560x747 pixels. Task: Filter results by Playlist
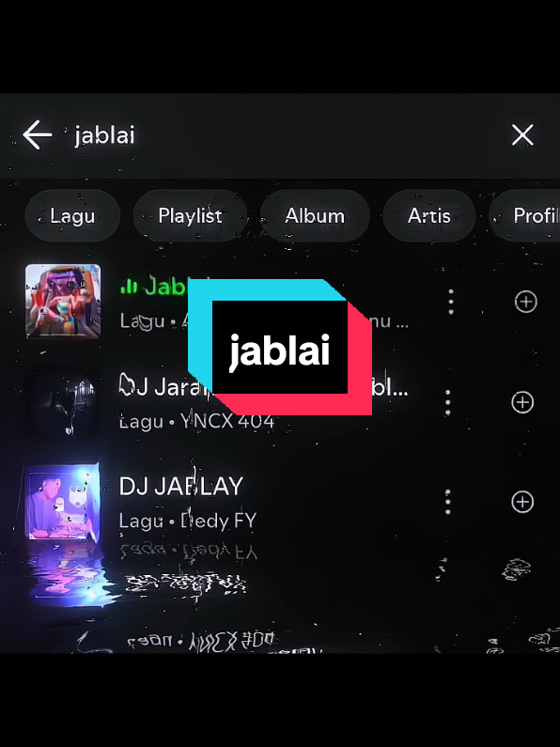pyautogui.click(x=190, y=216)
